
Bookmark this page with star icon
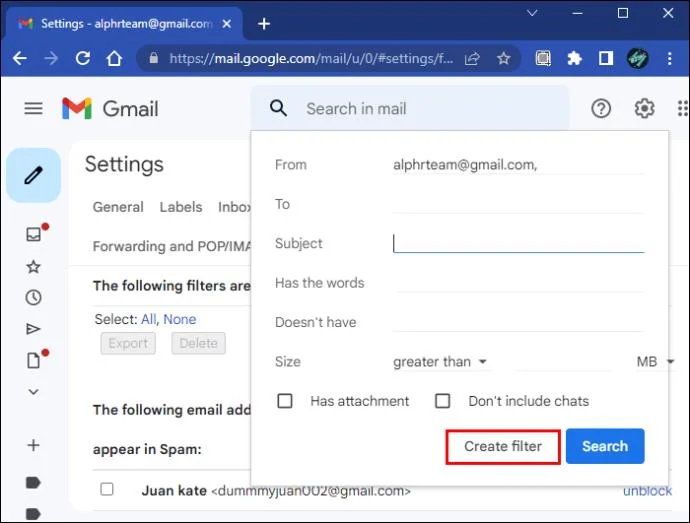coord(503,58)
